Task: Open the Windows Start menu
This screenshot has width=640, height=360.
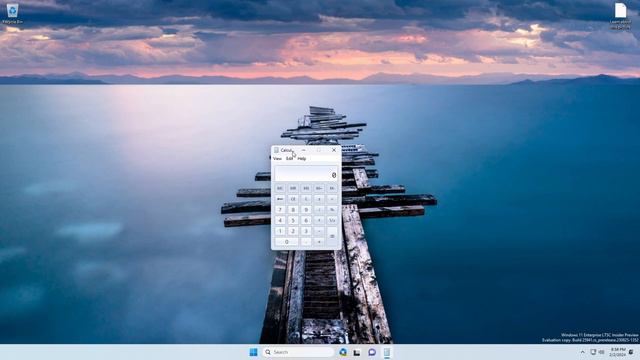Action: pyautogui.click(x=253, y=352)
